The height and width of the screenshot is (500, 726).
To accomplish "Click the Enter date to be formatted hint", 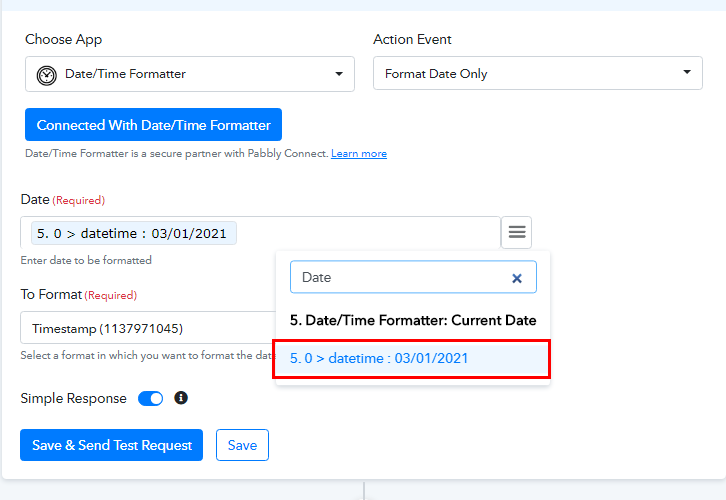I will (x=86, y=260).
